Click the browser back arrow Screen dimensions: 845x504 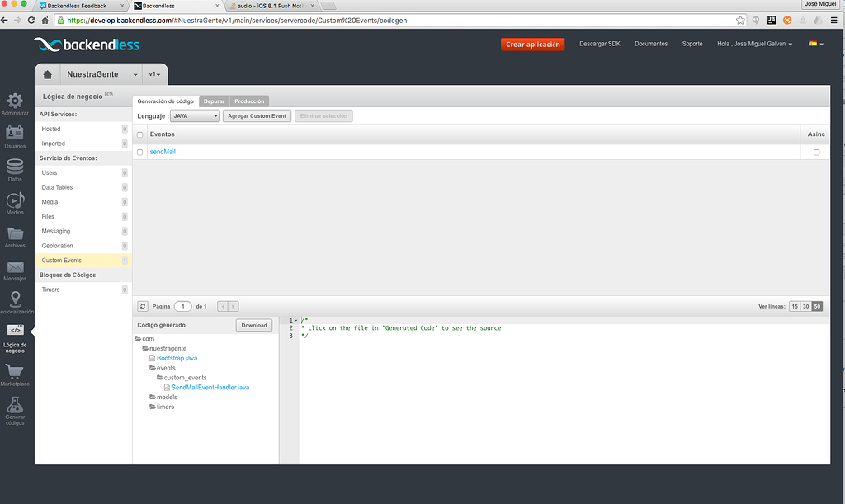(x=4, y=20)
